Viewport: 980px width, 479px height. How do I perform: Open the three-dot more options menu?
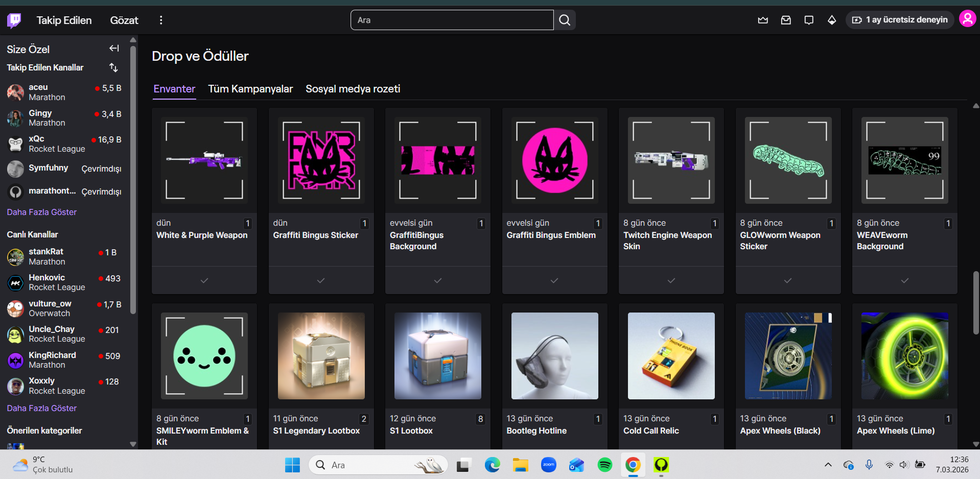tap(161, 20)
